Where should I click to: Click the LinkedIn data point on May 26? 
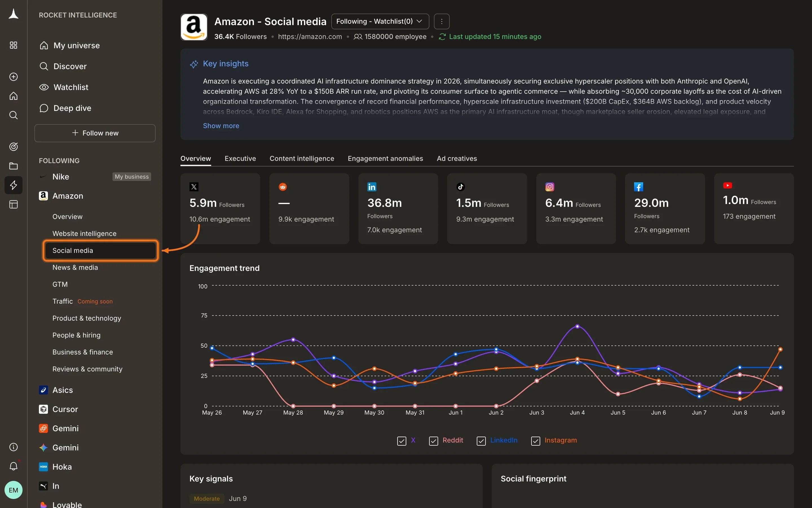click(x=212, y=348)
